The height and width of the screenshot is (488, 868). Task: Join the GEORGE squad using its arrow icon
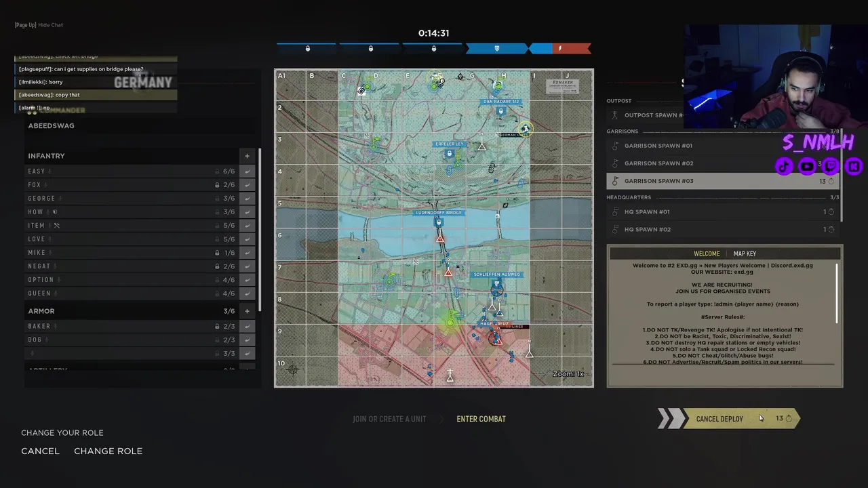click(247, 199)
